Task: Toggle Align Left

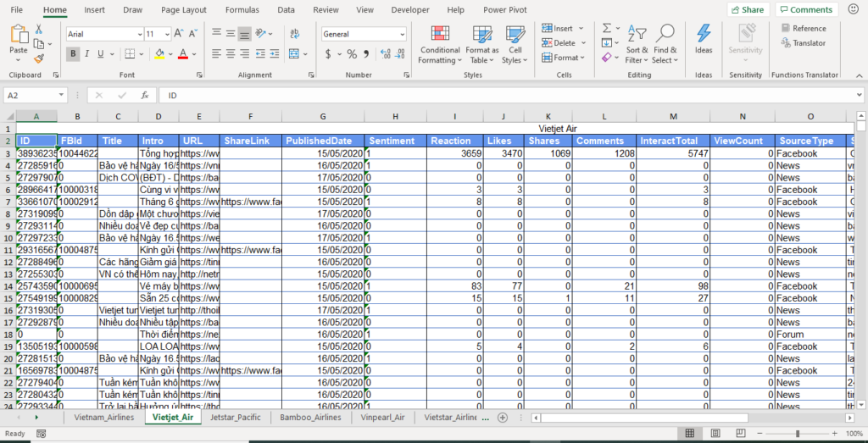Action: 217,53
